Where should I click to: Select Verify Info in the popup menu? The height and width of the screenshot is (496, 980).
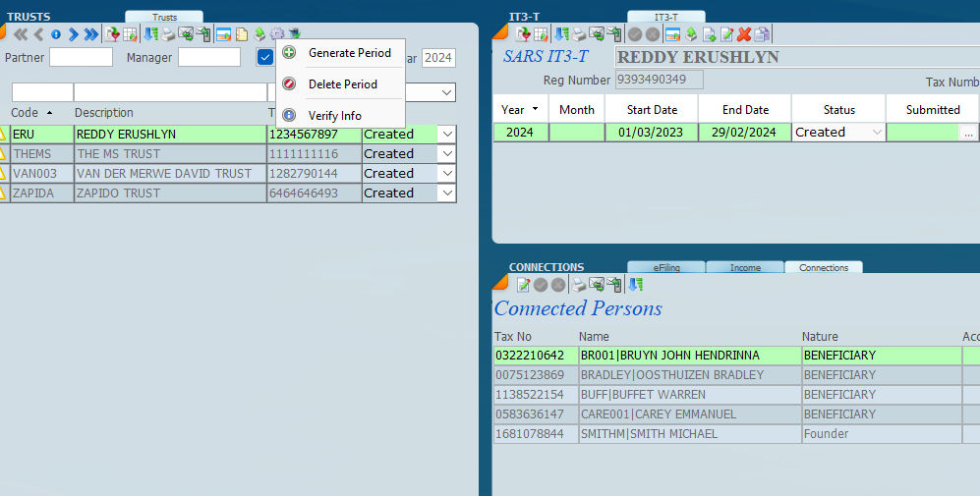(334, 116)
